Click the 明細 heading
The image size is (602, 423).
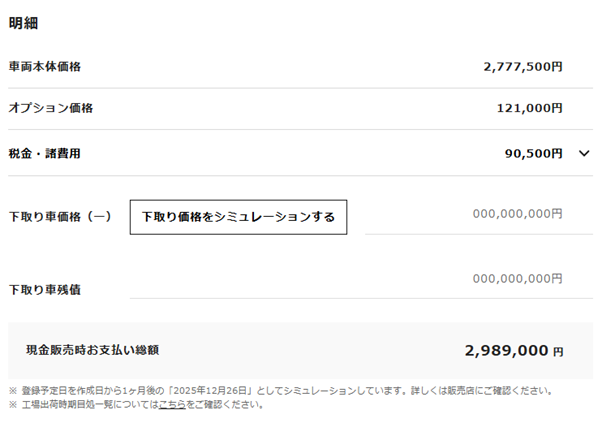(x=23, y=24)
